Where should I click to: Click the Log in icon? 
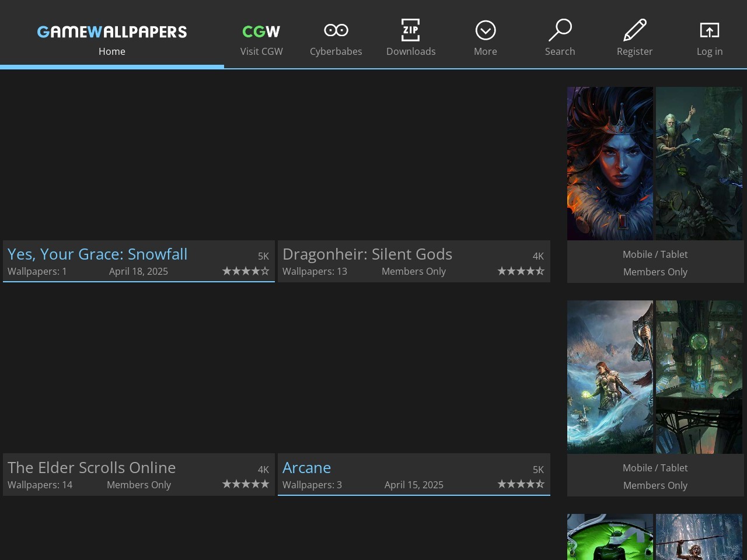click(x=709, y=30)
